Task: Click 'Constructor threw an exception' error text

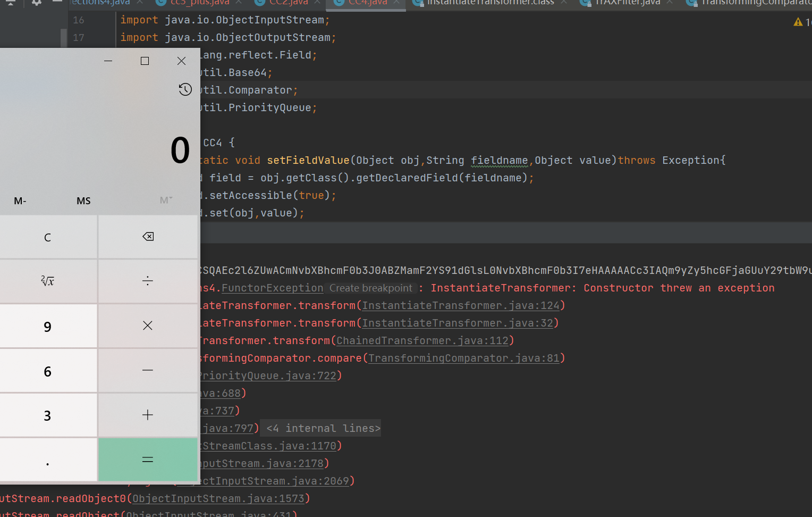Action: (679, 288)
